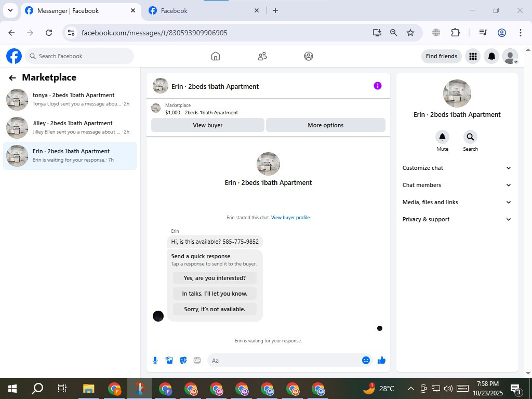The height and width of the screenshot is (399, 532).
Task: Open a new browser tab
Action: pyautogui.click(x=275, y=10)
